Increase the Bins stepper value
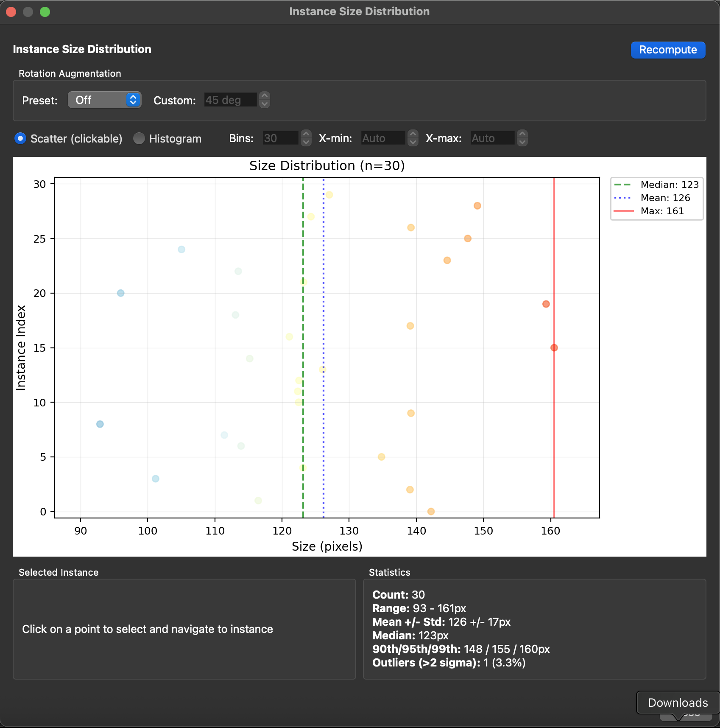This screenshot has width=720, height=728. coord(306,134)
